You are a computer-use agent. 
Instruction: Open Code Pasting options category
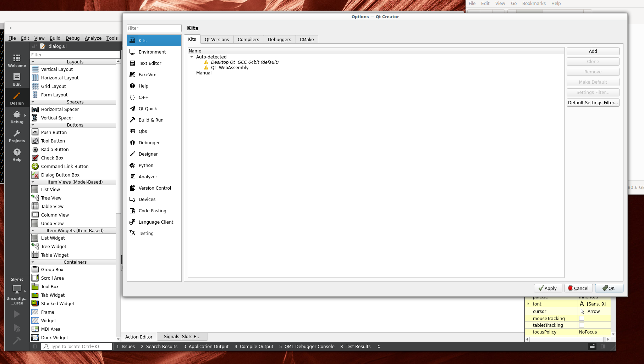tap(154, 211)
